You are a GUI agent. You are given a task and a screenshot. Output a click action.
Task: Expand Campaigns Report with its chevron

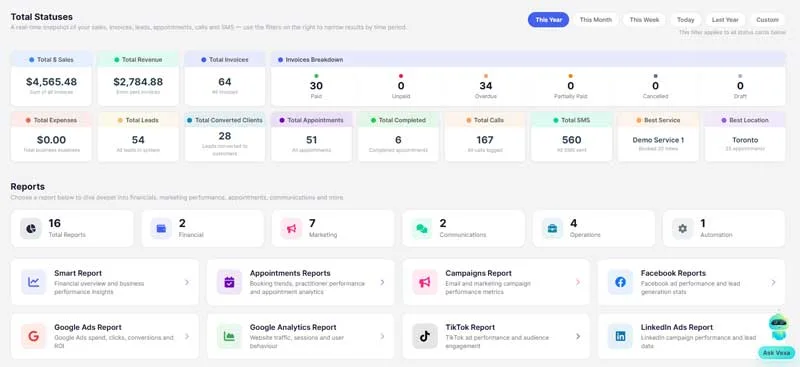[x=578, y=282]
